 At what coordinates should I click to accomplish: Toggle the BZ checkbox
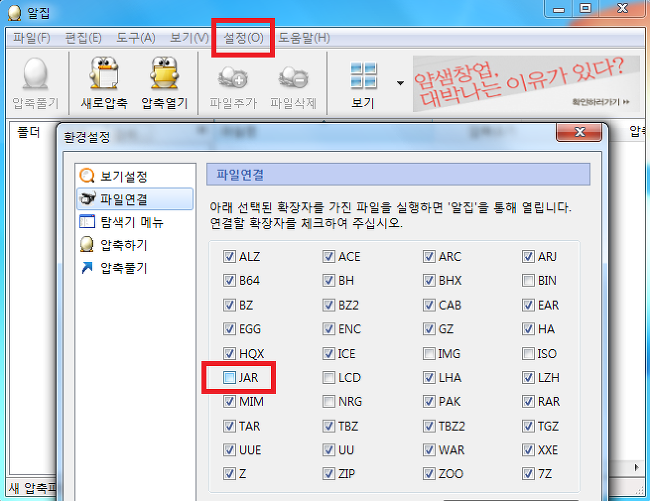click(229, 305)
